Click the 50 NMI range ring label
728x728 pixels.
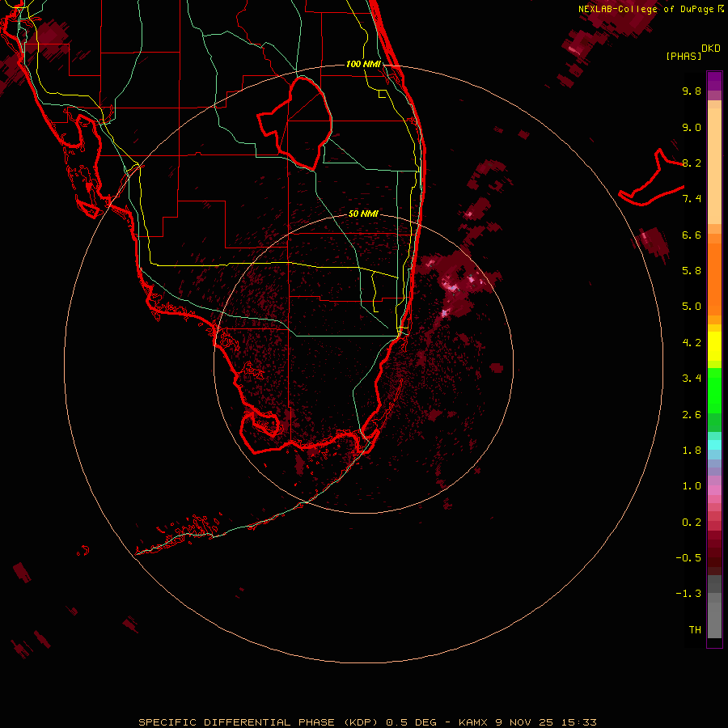[x=363, y=214]
